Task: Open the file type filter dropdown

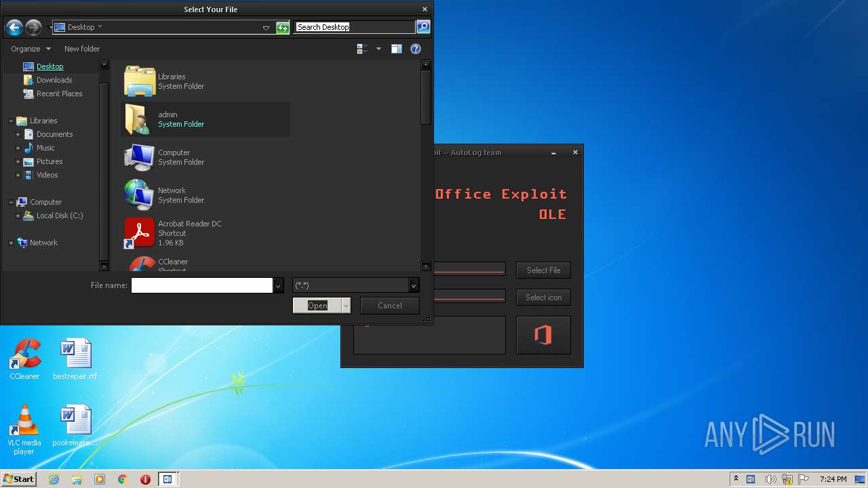Action: tap(413, 286)
